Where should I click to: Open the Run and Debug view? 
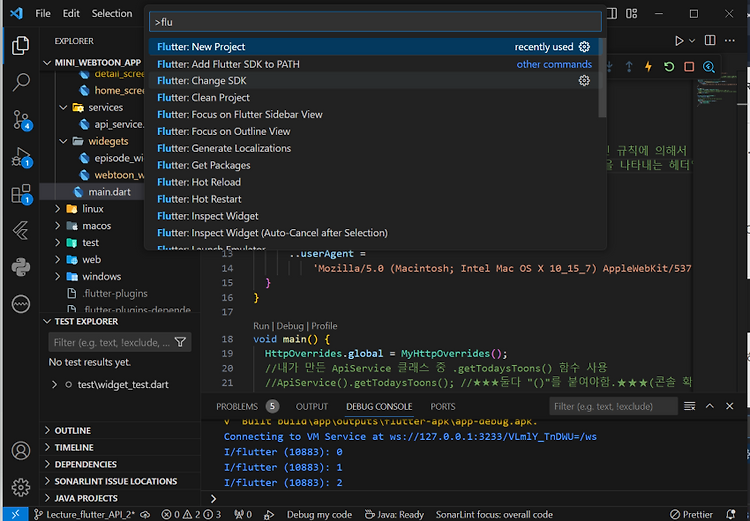[x=21, y=156]
